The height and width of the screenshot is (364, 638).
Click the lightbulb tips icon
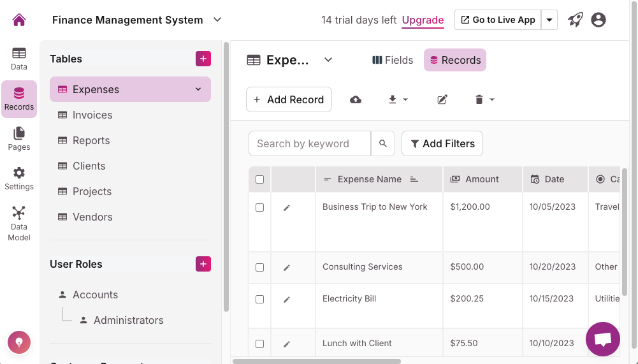click(19, 342)
